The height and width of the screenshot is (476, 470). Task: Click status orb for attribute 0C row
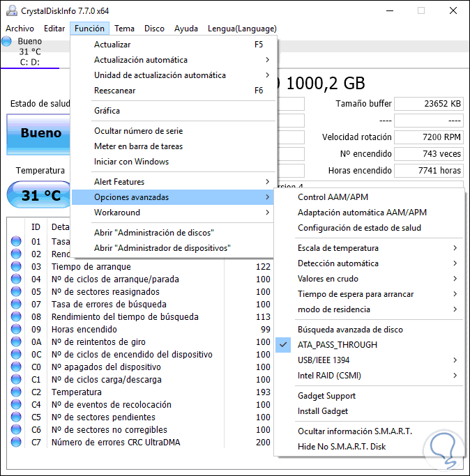click(16, 354)
